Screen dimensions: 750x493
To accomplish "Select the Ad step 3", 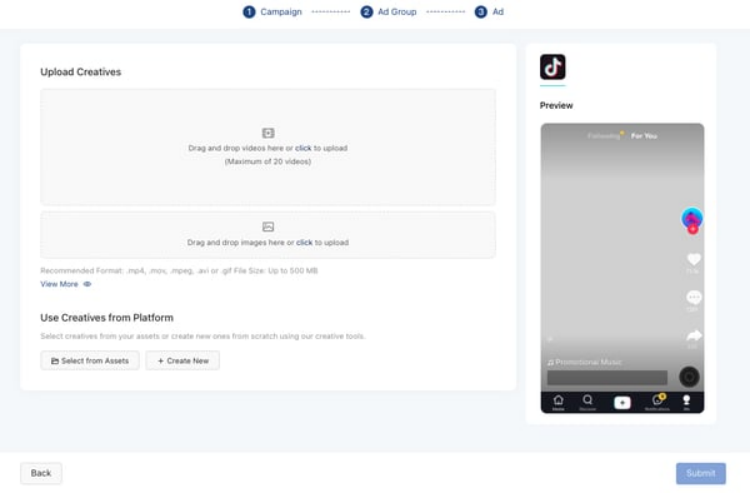I will pyautogui.click(x=489, y=12).
